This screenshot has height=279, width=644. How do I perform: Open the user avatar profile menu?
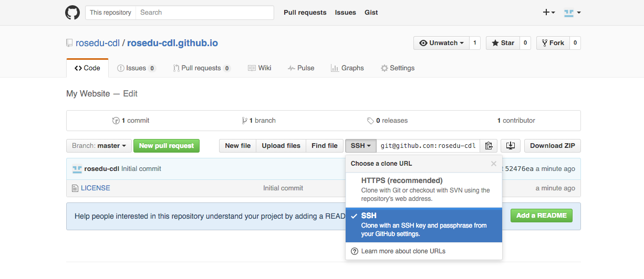point(572,13)
